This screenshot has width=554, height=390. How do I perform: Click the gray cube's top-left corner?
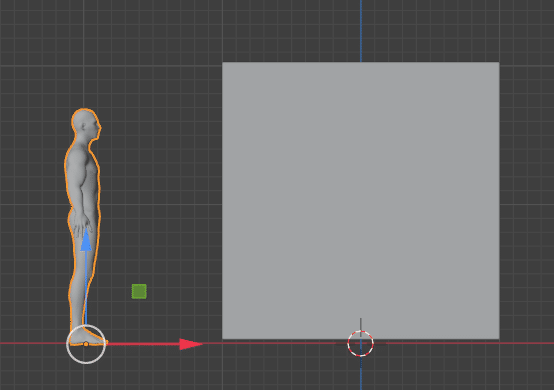click(222, 63)
